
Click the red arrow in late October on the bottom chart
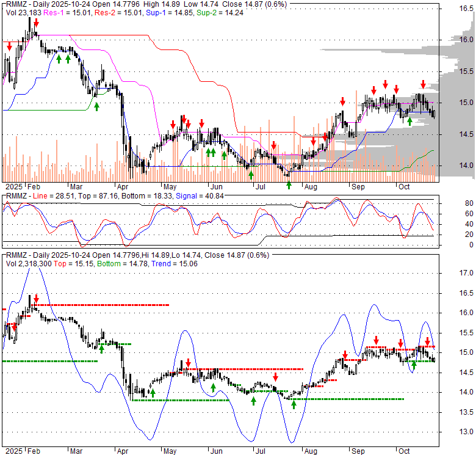[x=427, y=341]
